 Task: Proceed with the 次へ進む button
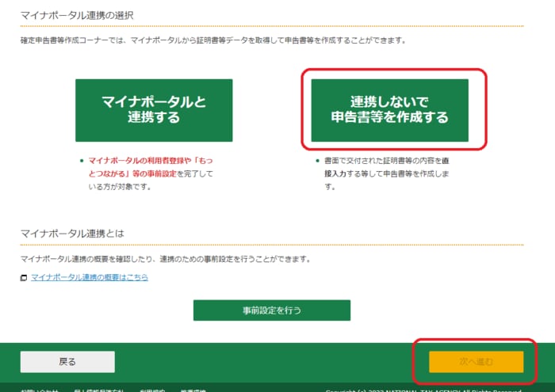coord(476,362)
